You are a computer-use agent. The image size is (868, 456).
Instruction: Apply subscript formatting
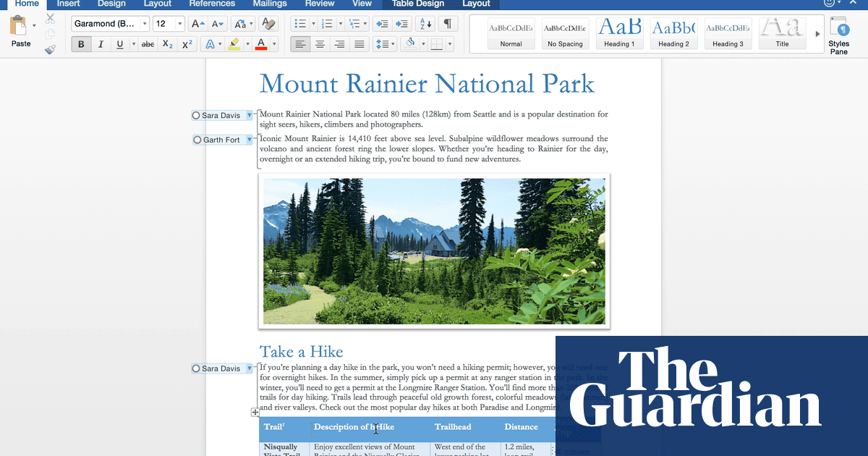pos(167,44)
